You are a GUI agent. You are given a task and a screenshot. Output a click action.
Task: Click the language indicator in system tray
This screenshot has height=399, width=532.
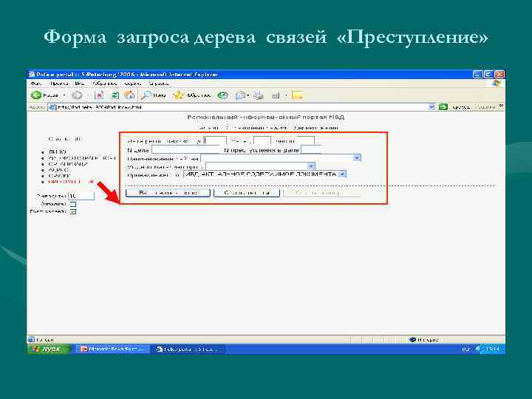tap(465, 349)
